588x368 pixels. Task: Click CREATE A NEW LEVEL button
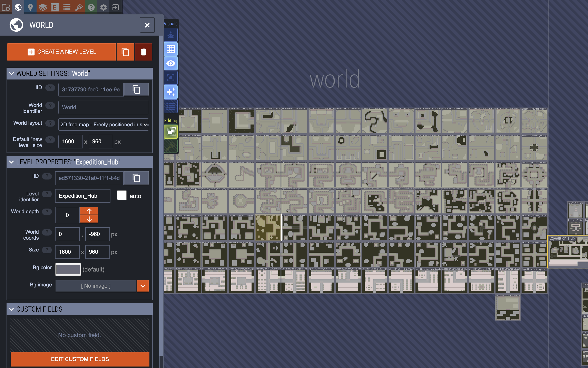tap(61, 52)
